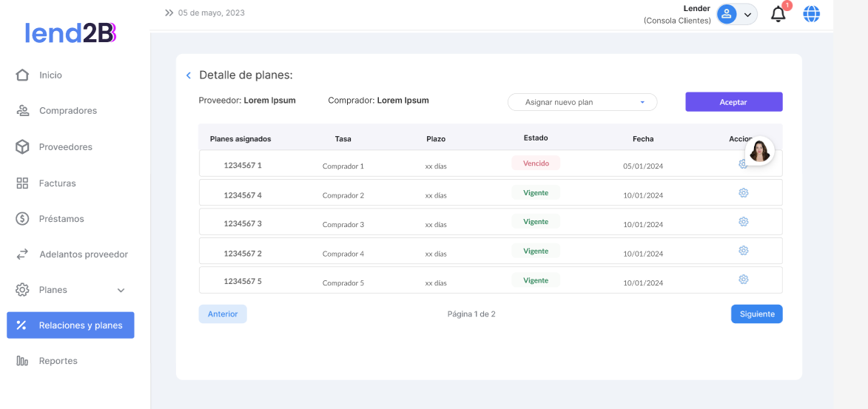Open the globe language selector

(812, 14)
